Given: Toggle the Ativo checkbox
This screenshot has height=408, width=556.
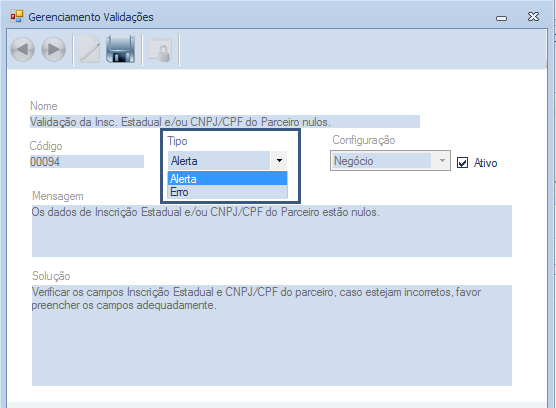Looking at the screenshot, I should pyautogui.click(x=462, y=163).
